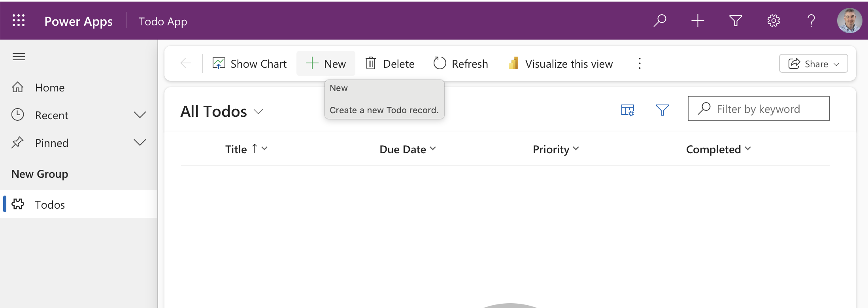This screenshot has height=308, width=868.
Task: Click the plus quick-create icon in header
Action: [x=698, y=21]
